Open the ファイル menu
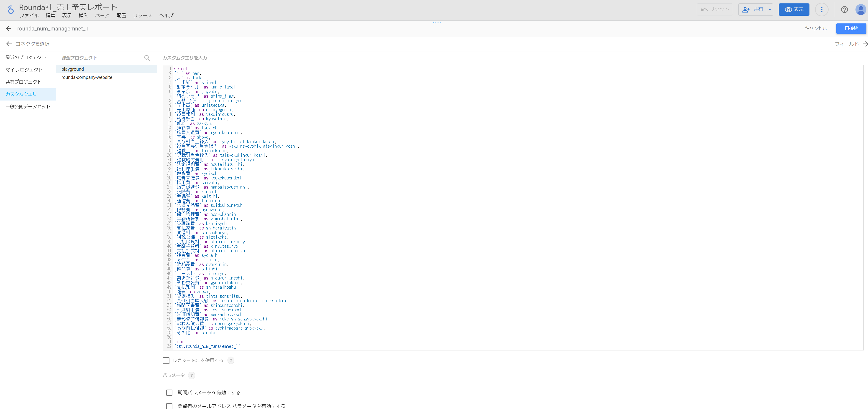868x418 pixels. click(29, 15)
